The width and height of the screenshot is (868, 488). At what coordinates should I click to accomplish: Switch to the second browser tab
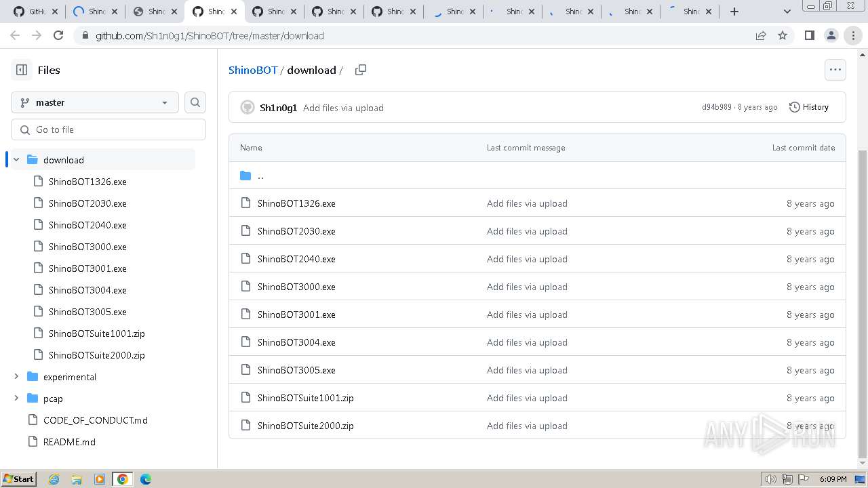[x=96, y=12]
